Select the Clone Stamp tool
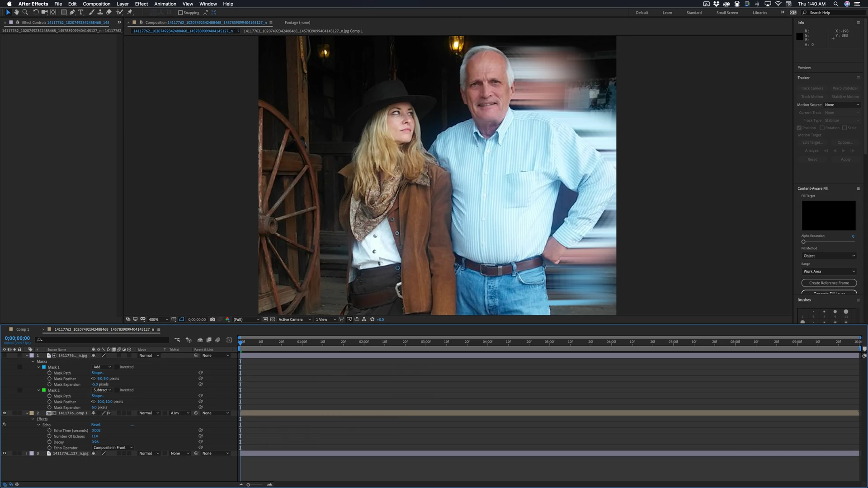This screenshot has height=488, width=868. pyautogui.click(x=100, y=12)
